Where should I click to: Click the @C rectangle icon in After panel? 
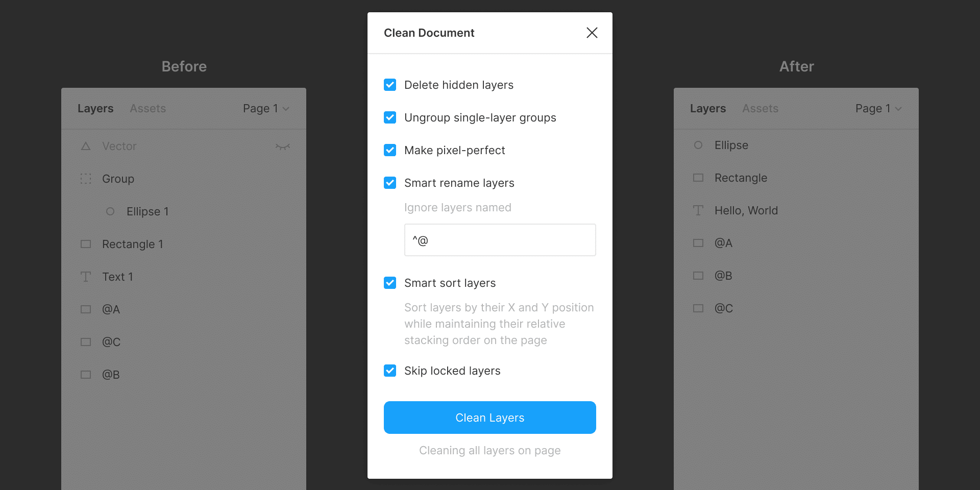(698, 308)
